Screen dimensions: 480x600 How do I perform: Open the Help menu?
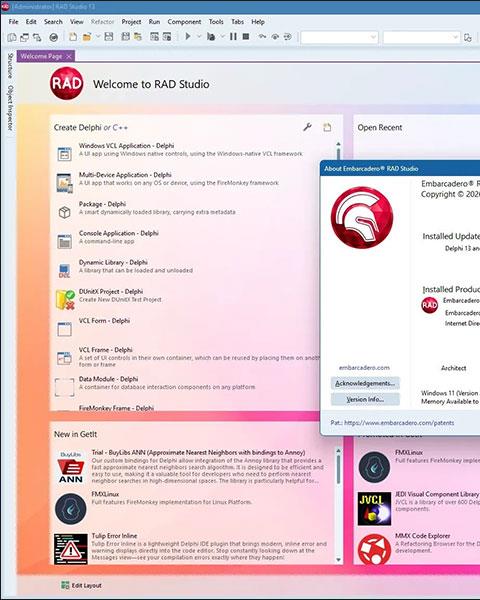[258, 22]
